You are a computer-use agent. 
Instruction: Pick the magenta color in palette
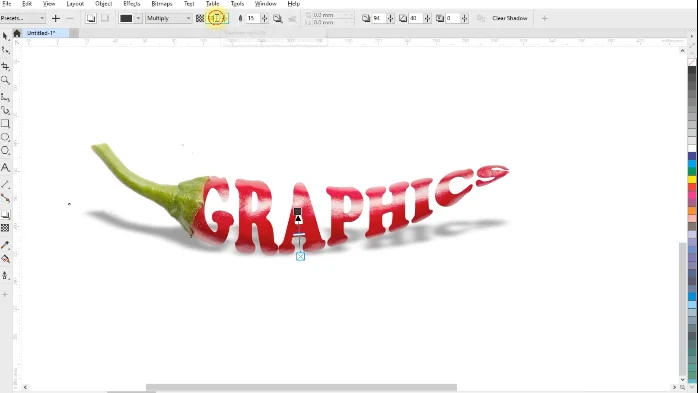coord(692,195)
